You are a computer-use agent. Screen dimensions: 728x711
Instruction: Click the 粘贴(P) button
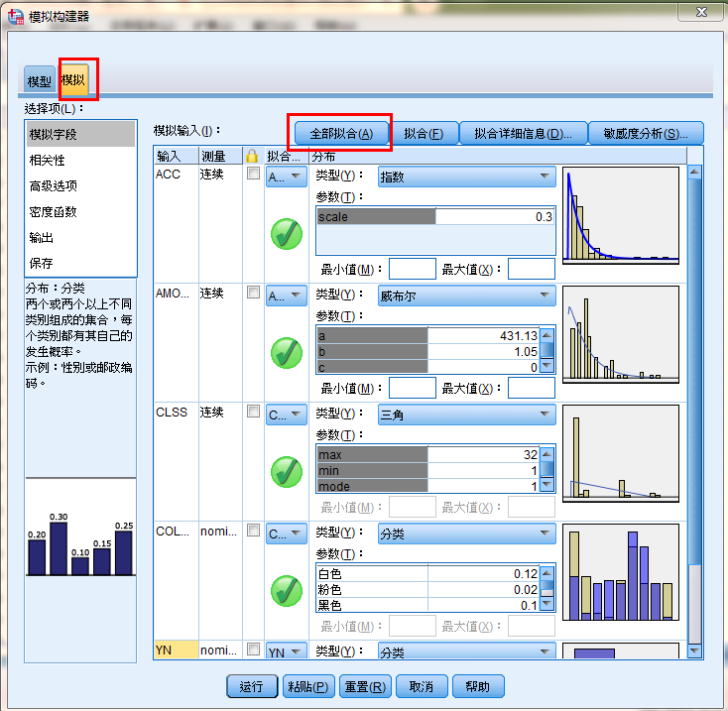pyautogui.click(x=308, y=686)
